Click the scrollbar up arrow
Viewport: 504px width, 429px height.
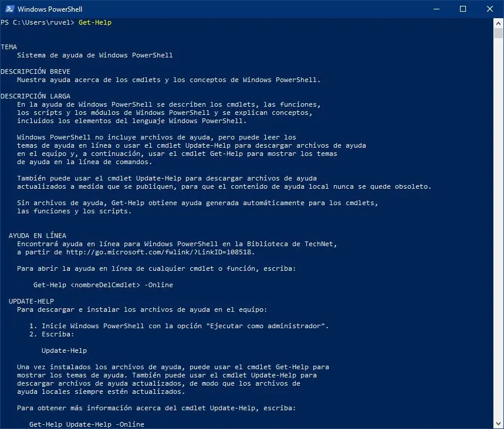(499, 22)
